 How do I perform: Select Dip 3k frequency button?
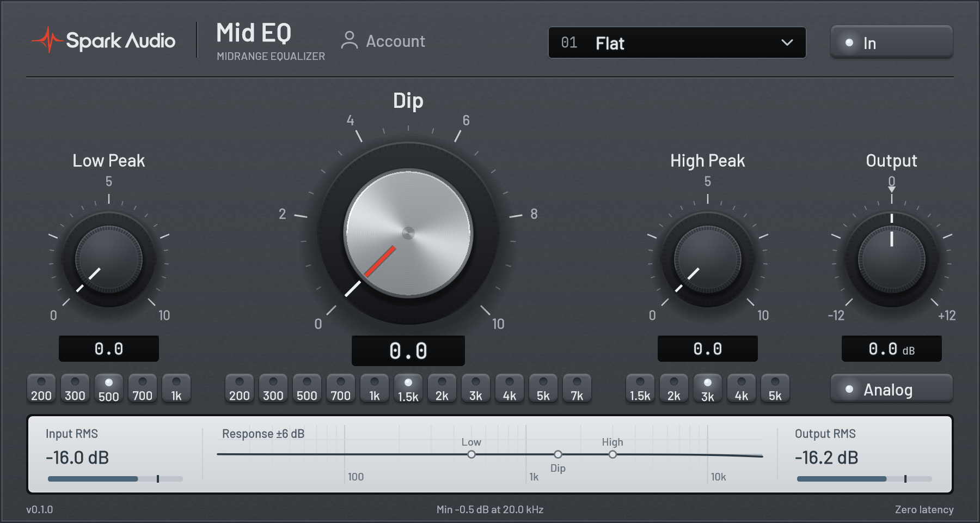coord(476,389)
